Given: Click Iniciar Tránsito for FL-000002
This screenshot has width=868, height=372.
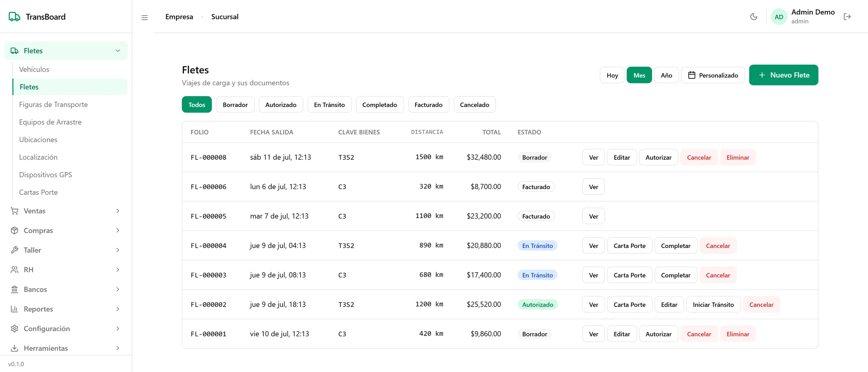Looking at the screenshot, I should tap(713, 304).
